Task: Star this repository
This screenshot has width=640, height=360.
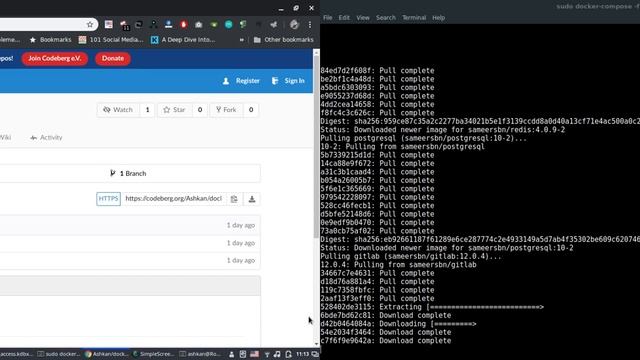Action: 174,110
